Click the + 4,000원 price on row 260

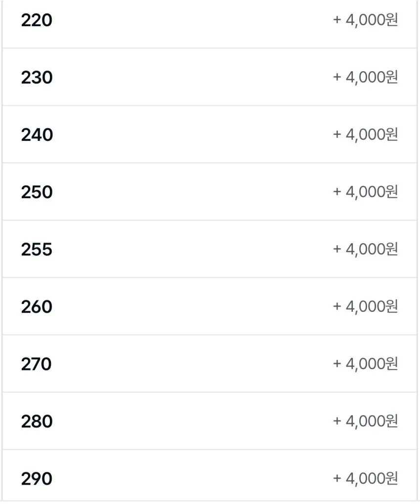pyautogui.click(x=365, y=307)
